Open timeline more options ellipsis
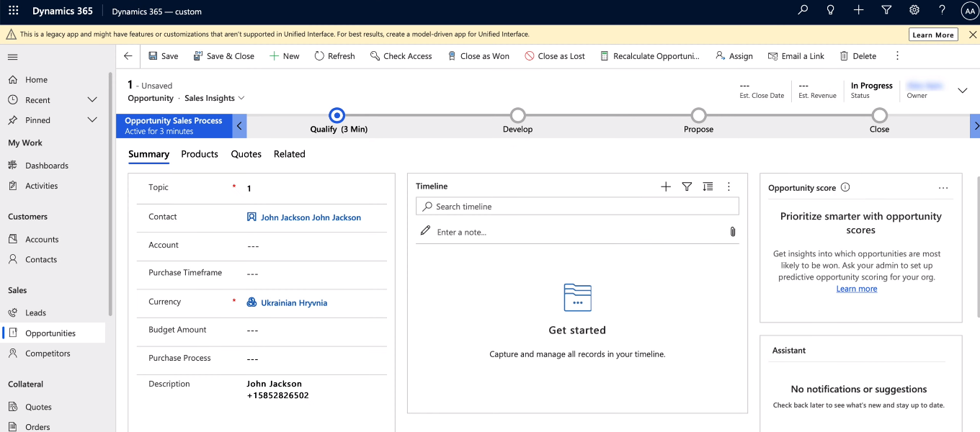This screenshot has width=980, height=432. [x=729, y=186]
